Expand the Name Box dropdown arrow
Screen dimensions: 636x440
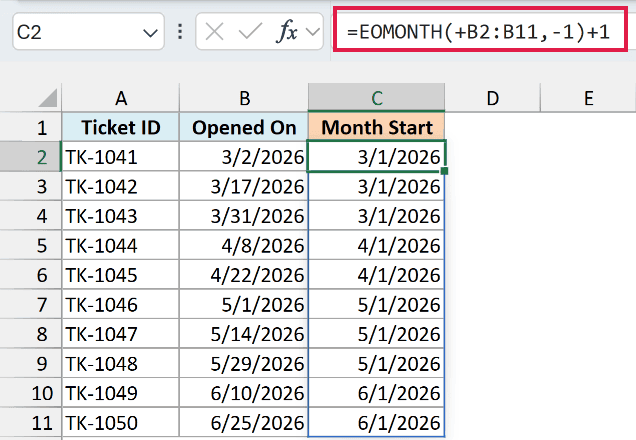tap(150, 32)
